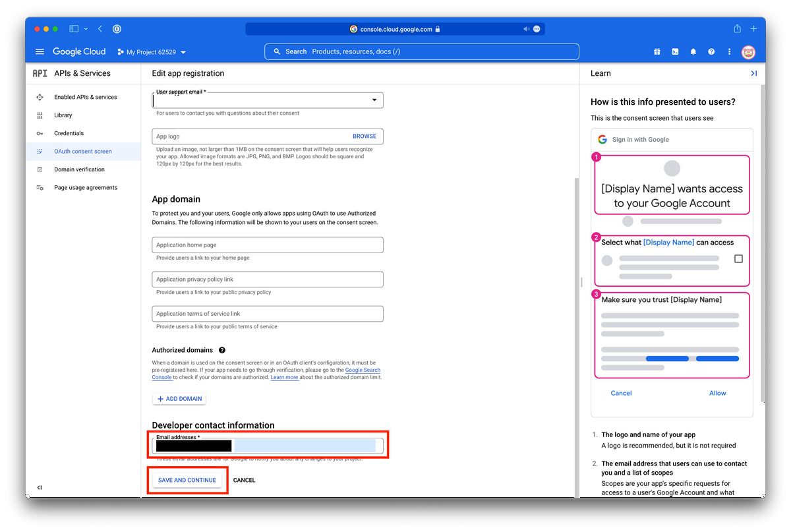Open the Google Cloud navigation hamburger menu
The height and width of the screenshot is (532, 791).
pyautogui.click(x=40, y=51)
